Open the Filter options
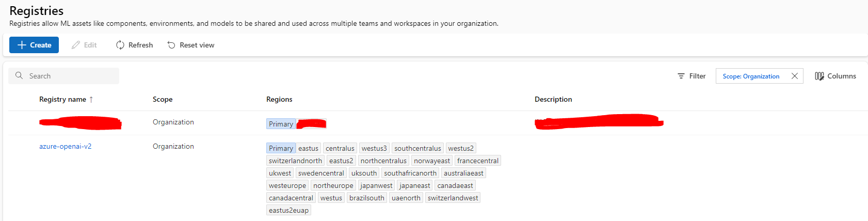The image size is (868, 221). (692, 76)
